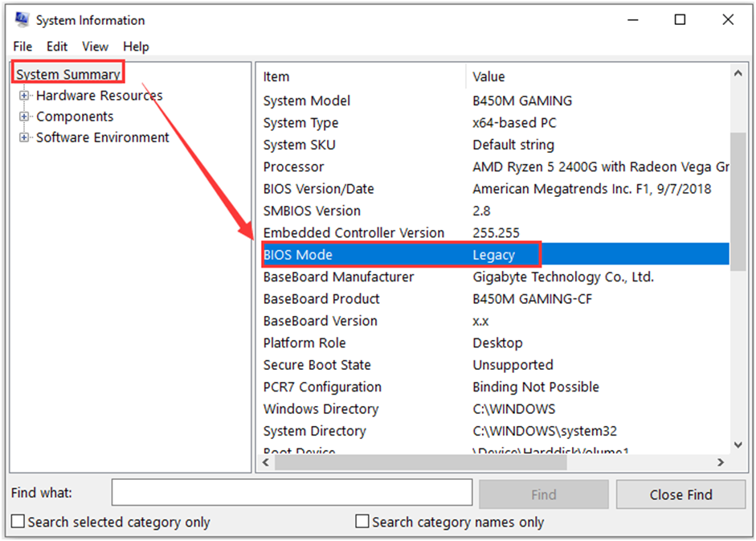Image resolution: width=756 pixels, height=541 pixels.
Task: Expand the Components node
Action: 23,117
